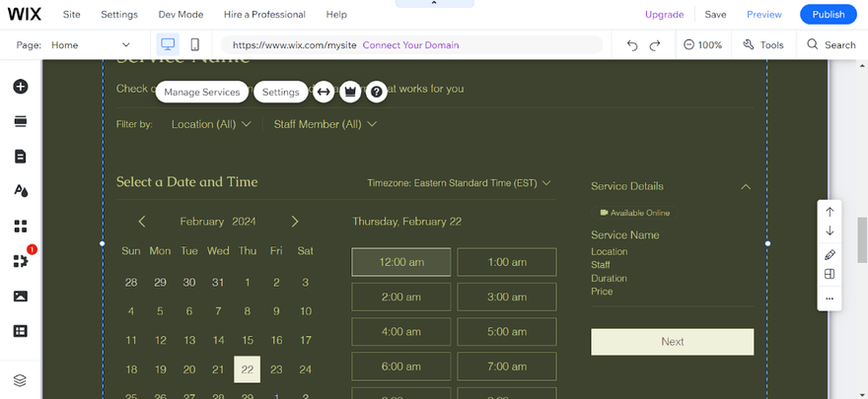Click the Next button
Screen dimensions: 868x399
(x=672, y=342)
